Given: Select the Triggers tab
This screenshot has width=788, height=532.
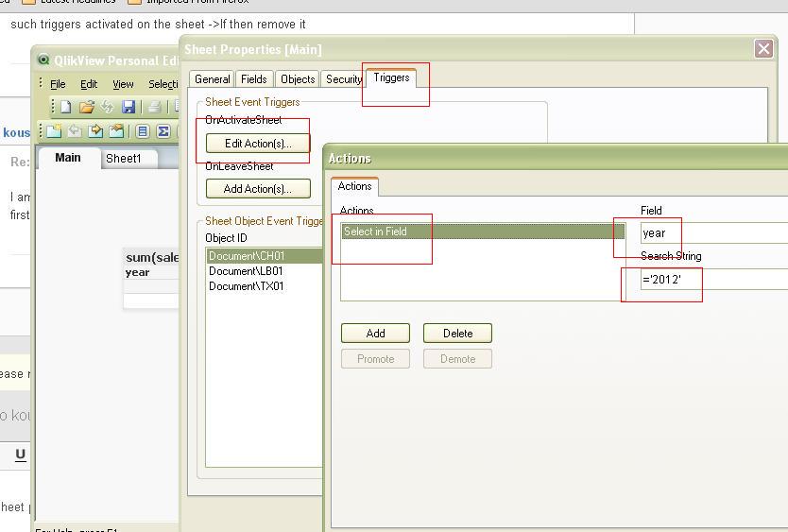Looking at the screenshot, I should coord(391,77).
